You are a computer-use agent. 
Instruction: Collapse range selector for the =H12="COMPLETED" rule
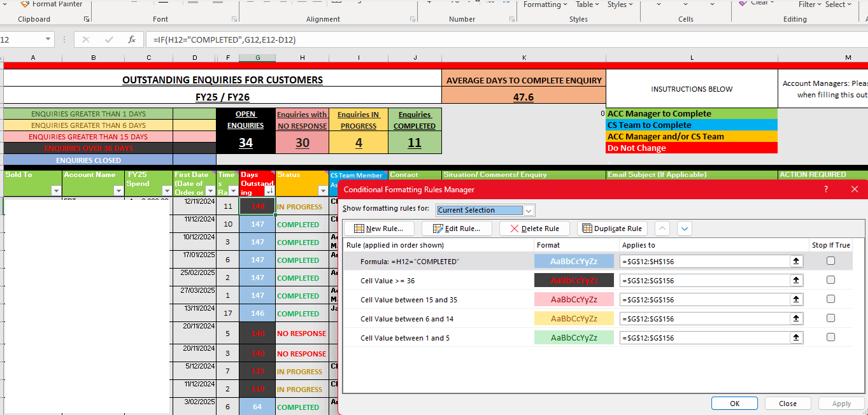796,261
